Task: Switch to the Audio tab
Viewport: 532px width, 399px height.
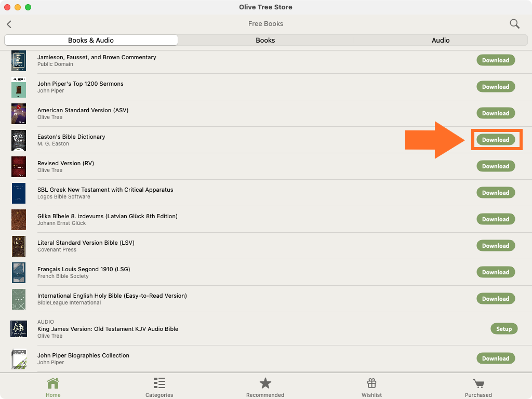Action: coord(441,40)
